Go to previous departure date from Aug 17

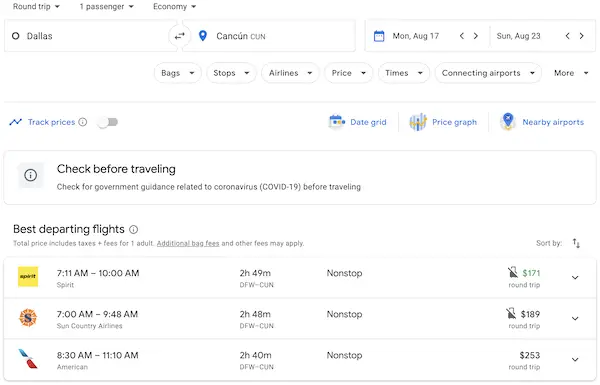point(462,36)
